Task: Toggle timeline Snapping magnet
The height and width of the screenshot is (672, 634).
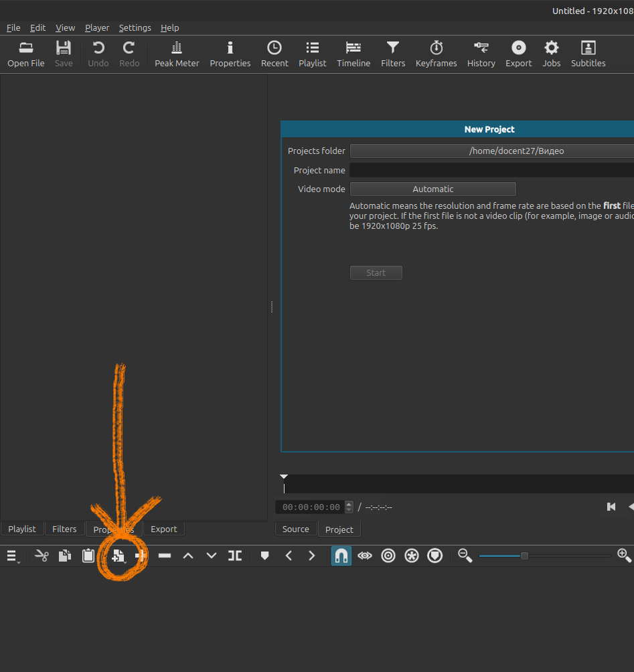Action: [x=341, y=556]
